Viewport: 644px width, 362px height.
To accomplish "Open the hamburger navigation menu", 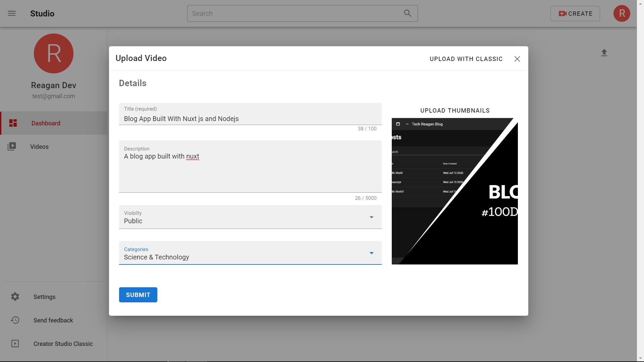I will tap(12, 13).
